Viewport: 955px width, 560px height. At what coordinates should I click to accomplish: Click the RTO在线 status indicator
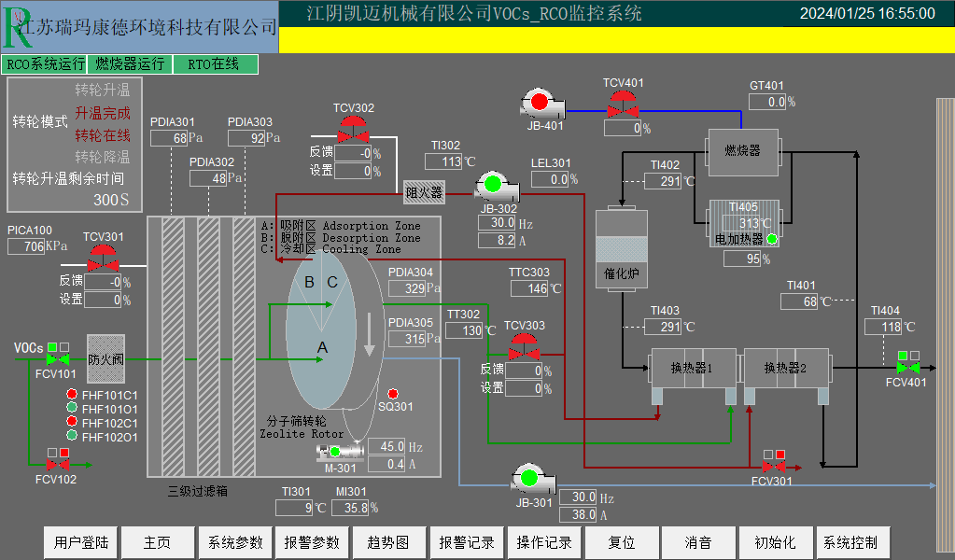pyautogui.click(x=215, y=63)
